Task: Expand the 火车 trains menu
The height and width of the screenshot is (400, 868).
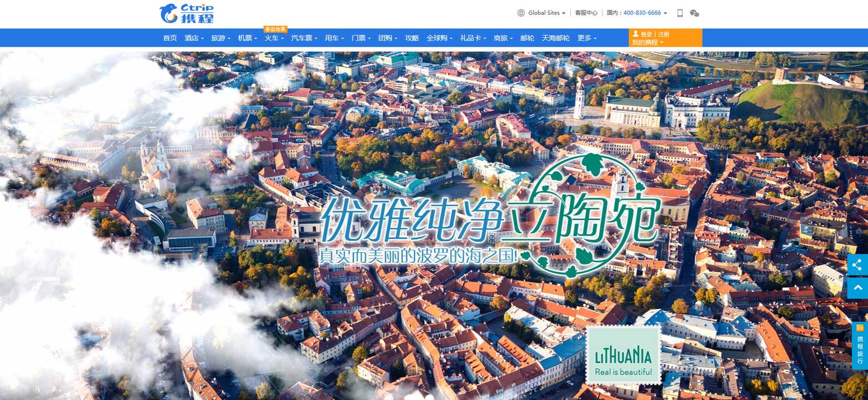Action: pyautogui.click(x=274, y=38)
